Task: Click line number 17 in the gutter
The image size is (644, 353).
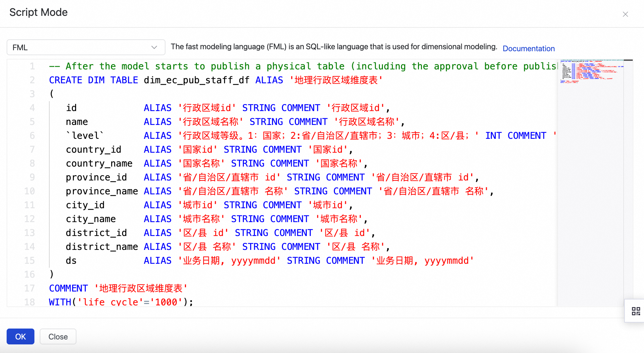Action: point(29,288)
